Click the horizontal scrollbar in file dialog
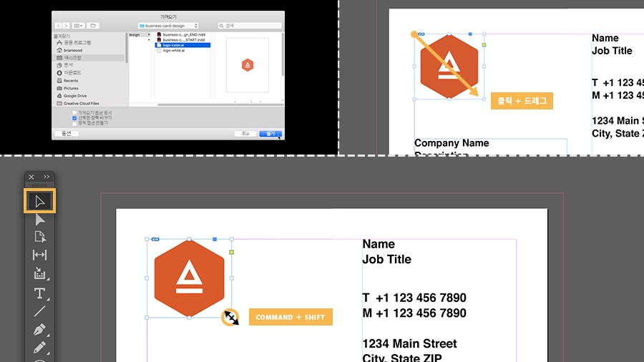The height and width of the screenshot is (362, 644). [x=220, y=104]
